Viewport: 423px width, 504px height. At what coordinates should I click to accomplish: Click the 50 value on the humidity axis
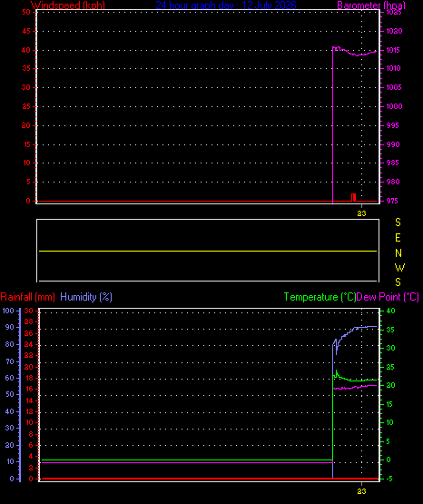(10, 395)
